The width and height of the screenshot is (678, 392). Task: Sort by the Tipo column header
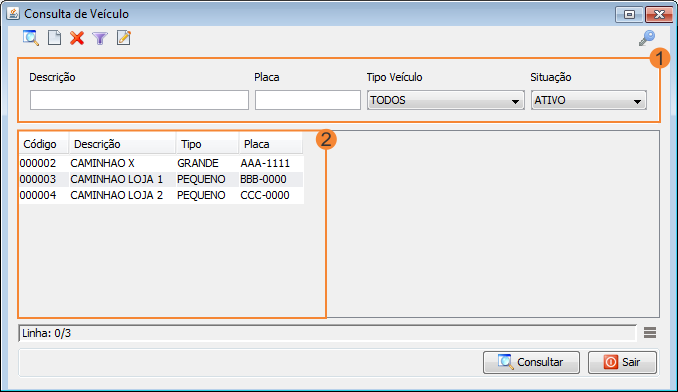208,144
